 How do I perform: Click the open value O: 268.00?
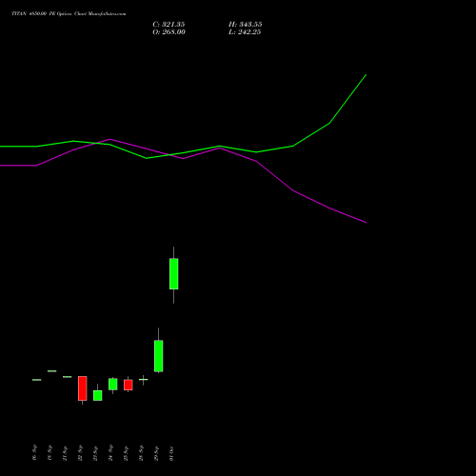[169, 32]
